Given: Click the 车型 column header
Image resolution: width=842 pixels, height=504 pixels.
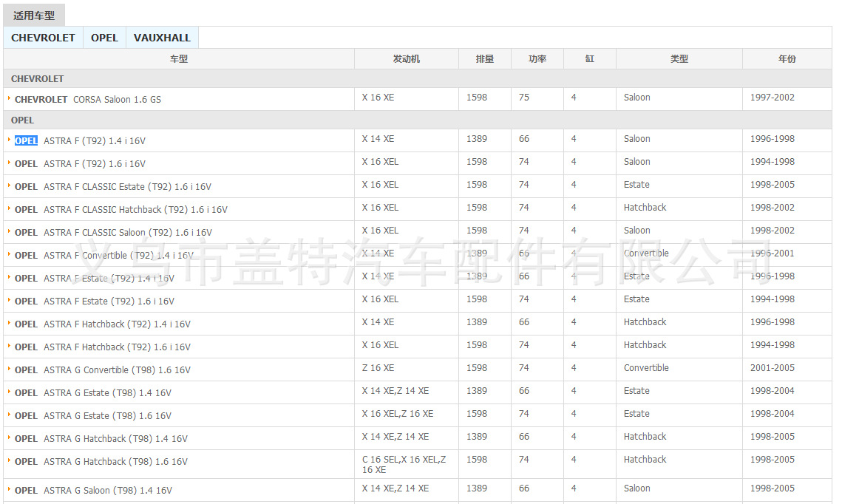Looking at the screenshot, I should point(179,59).
